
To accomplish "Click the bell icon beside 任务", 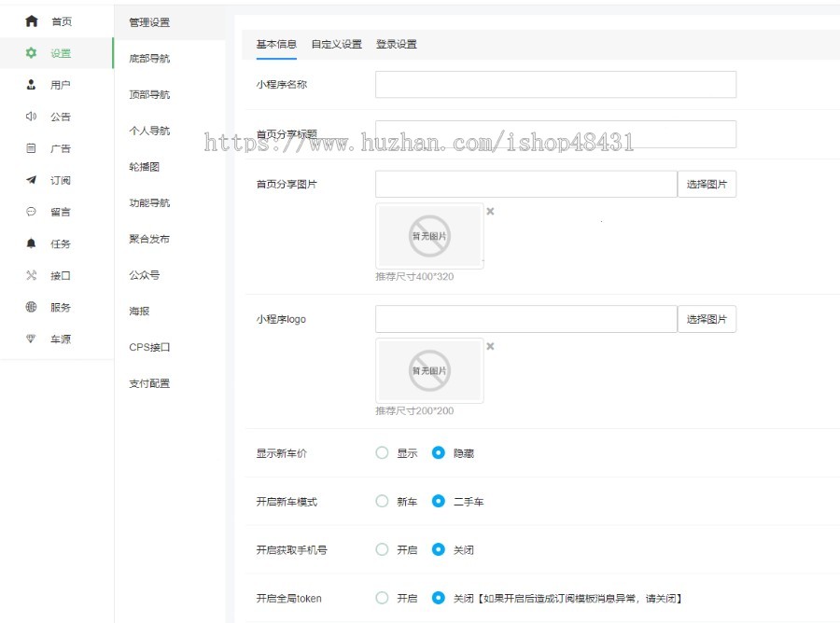I will coord(31,243).
